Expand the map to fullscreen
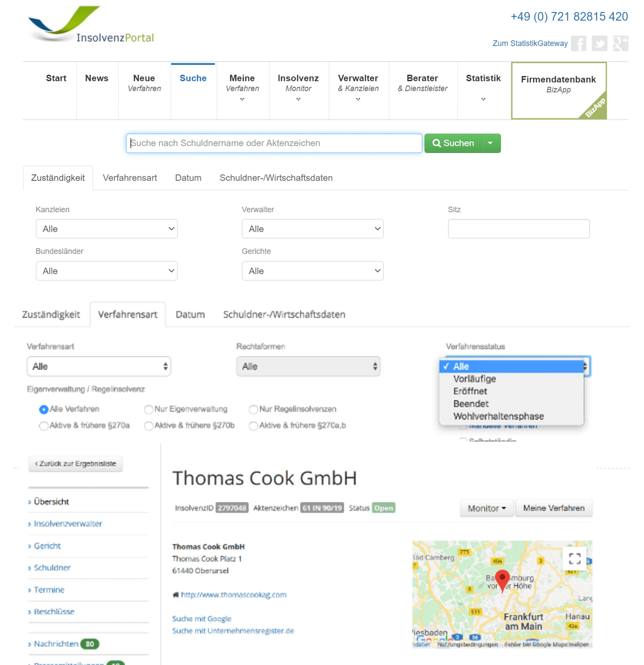The image size is (644, 665). 574,559
